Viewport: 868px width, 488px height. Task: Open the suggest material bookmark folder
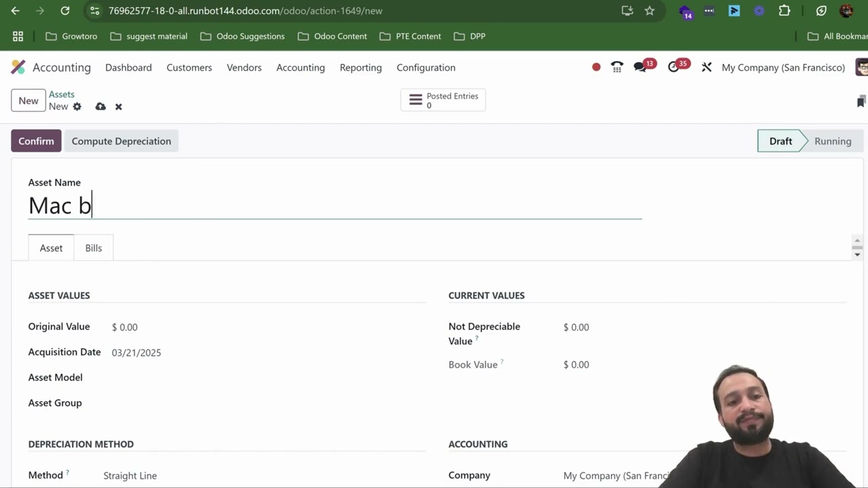(149, 36)
